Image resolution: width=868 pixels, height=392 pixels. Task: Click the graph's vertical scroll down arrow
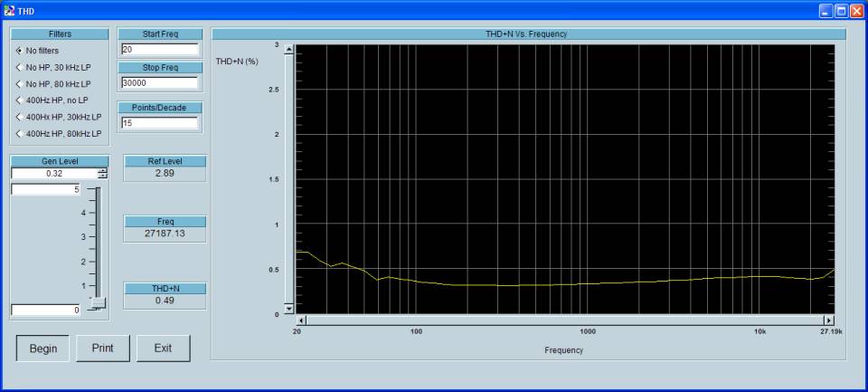[x=289, y=309]
